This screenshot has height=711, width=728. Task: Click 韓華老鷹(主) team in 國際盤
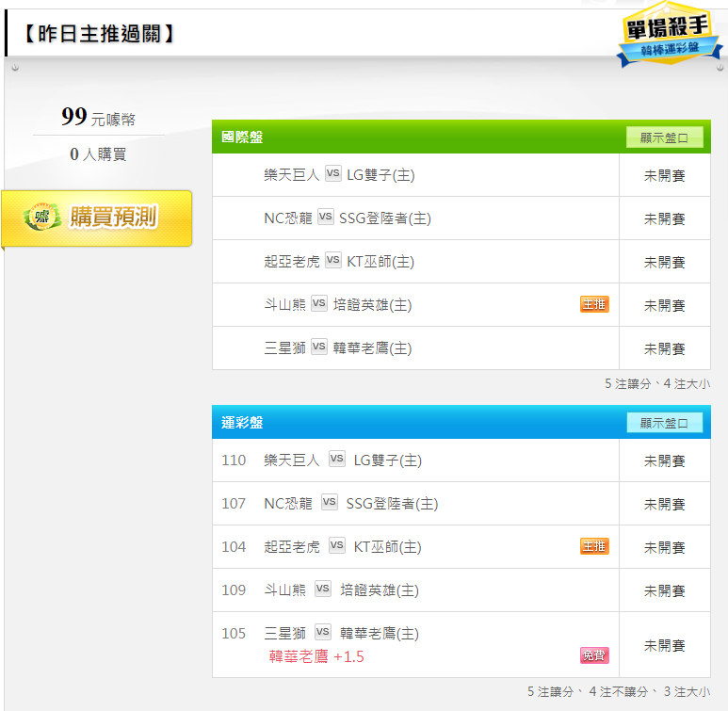372,348
